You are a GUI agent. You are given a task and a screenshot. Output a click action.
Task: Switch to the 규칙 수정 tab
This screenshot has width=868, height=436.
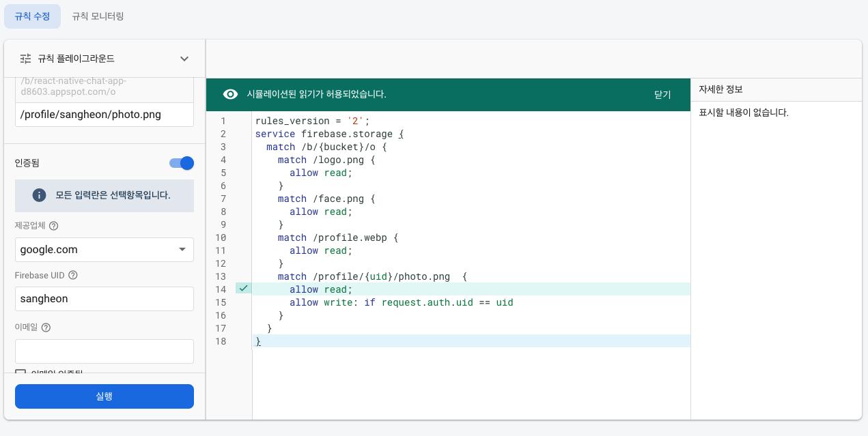[x=32, y=16]
